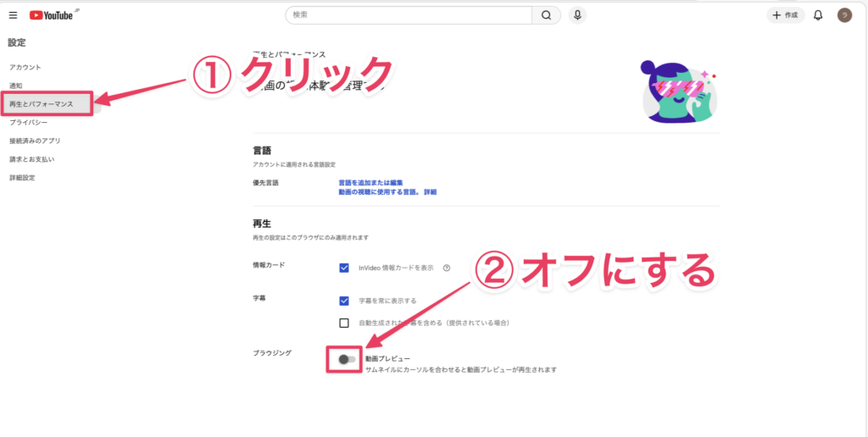Enable 自動生成された字幕を含める checkbox
868x437 pixels.
pyautogui.click(x=344, y=323)
